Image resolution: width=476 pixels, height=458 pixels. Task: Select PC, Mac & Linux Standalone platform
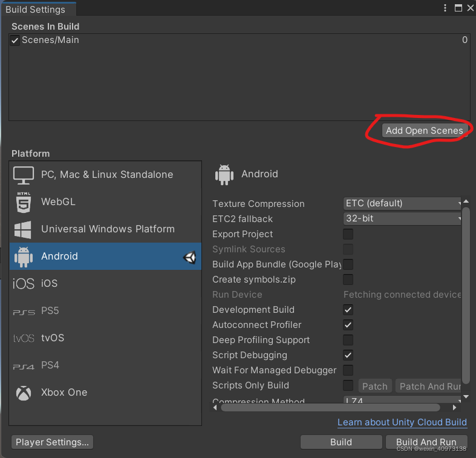pos(105,175)
